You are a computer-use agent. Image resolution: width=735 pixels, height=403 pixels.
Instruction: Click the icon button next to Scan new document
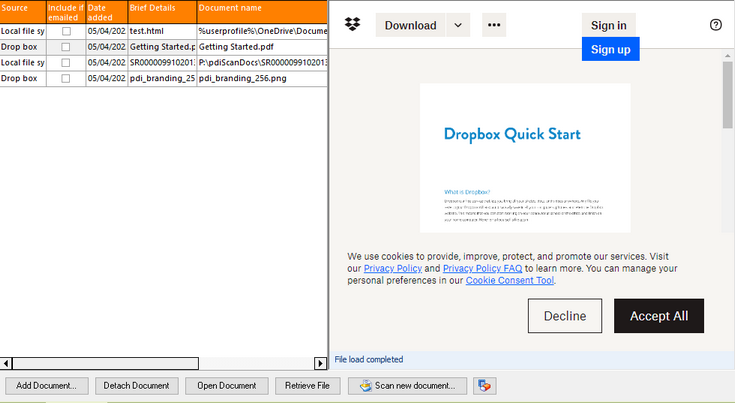(x=485, y=386)
